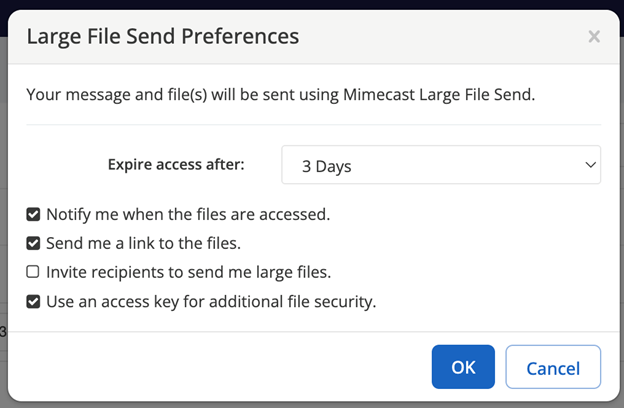
Task: Click 'Invite recipients to send me large files' text
Action: pyautogui.click(x=188, y=272)
